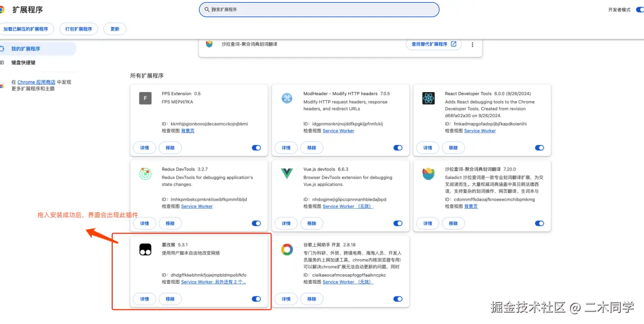
Task: Open 谷歌上网助手 Service Worker (无效) link
Action: (347, 282)
